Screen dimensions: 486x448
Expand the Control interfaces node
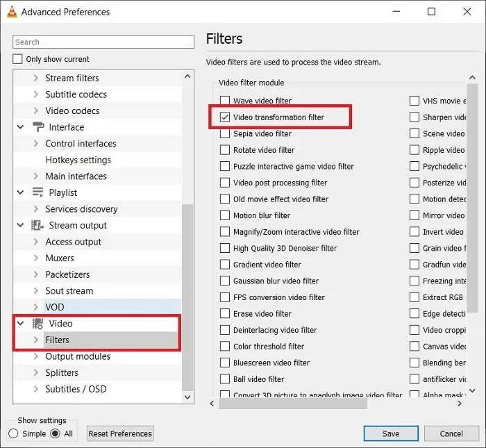[x=35, y=143]
